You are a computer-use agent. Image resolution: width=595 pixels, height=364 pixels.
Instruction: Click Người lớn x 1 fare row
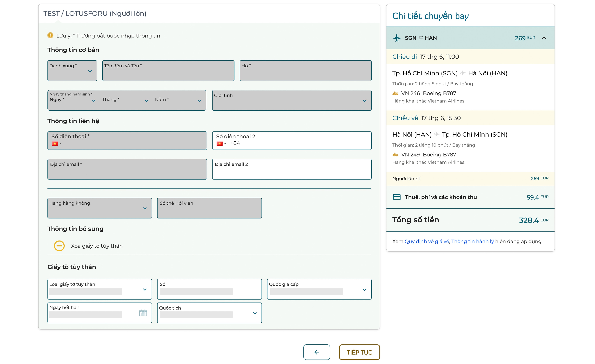click(x=470, y=179)
